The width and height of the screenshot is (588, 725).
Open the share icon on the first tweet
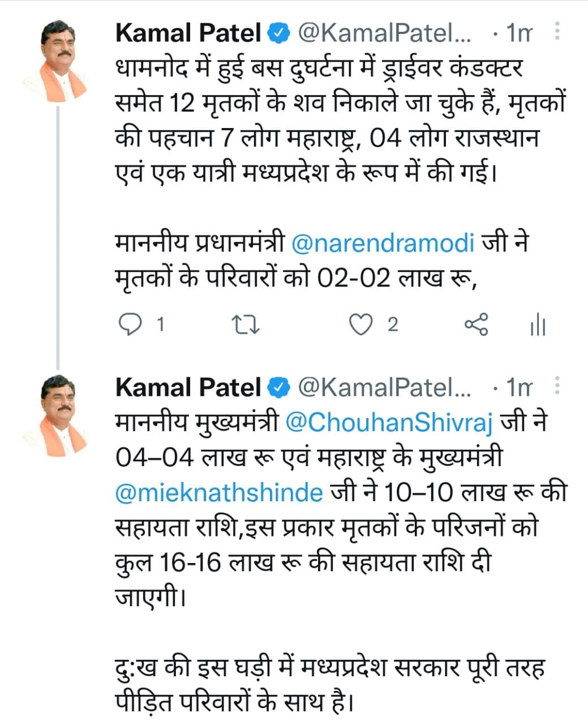tap(476, 325)
